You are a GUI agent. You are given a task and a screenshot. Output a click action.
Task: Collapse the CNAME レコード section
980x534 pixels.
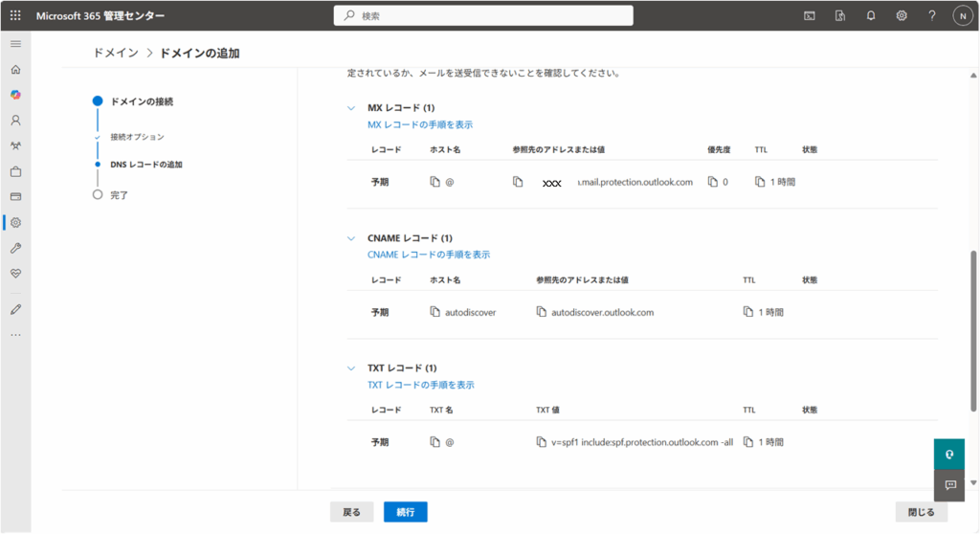(351, 238)
